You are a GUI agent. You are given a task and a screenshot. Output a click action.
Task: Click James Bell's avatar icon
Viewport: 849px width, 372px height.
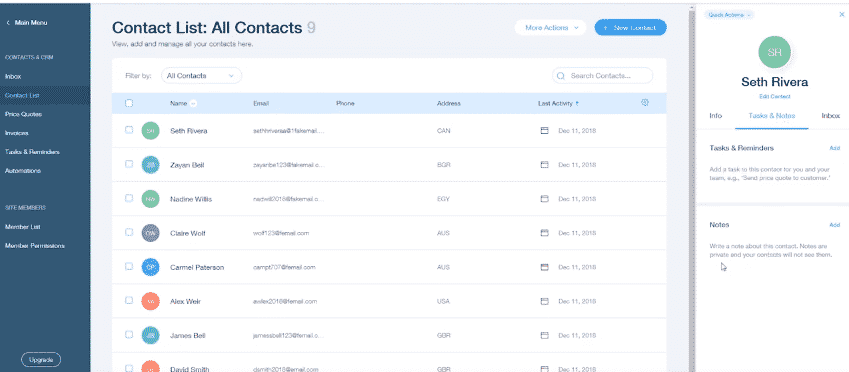[151, 335]
